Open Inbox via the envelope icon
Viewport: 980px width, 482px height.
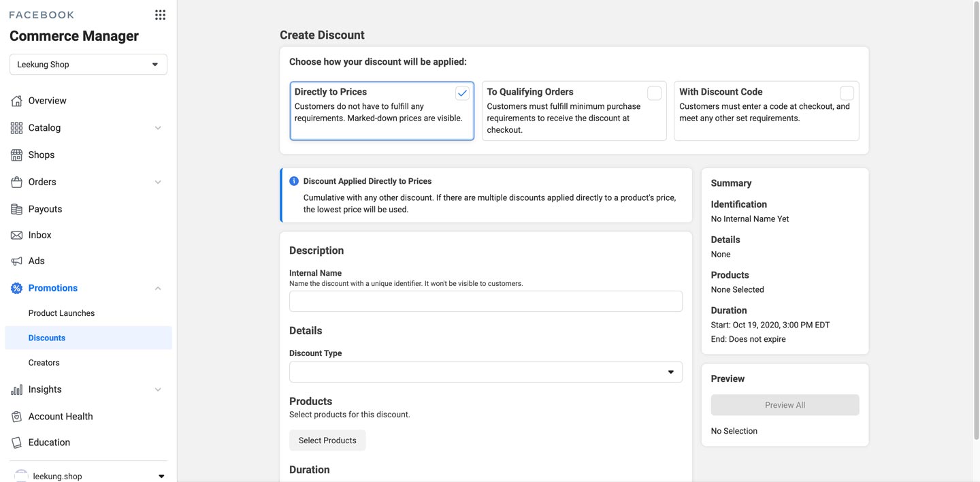17,235
